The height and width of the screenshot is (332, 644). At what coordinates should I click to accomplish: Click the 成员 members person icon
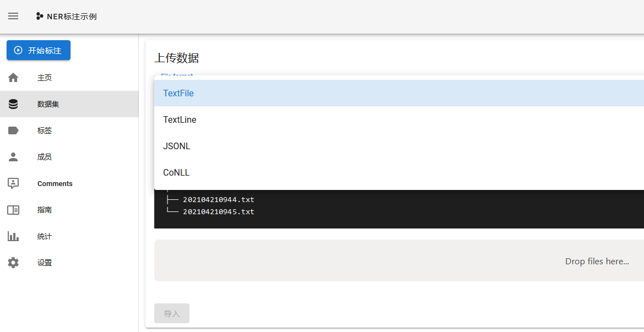(13, 156)
